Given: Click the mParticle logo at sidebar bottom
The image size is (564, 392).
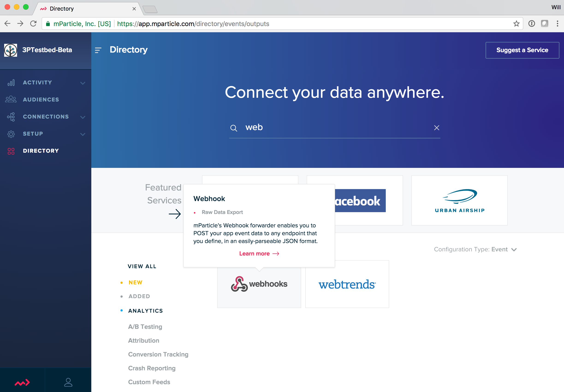Looking at the screenshot, I should pos(22,382).
